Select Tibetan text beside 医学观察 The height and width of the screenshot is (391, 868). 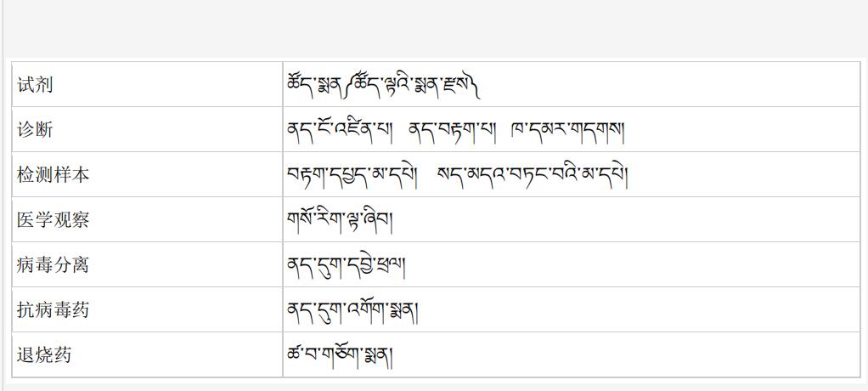pos(339,220)
